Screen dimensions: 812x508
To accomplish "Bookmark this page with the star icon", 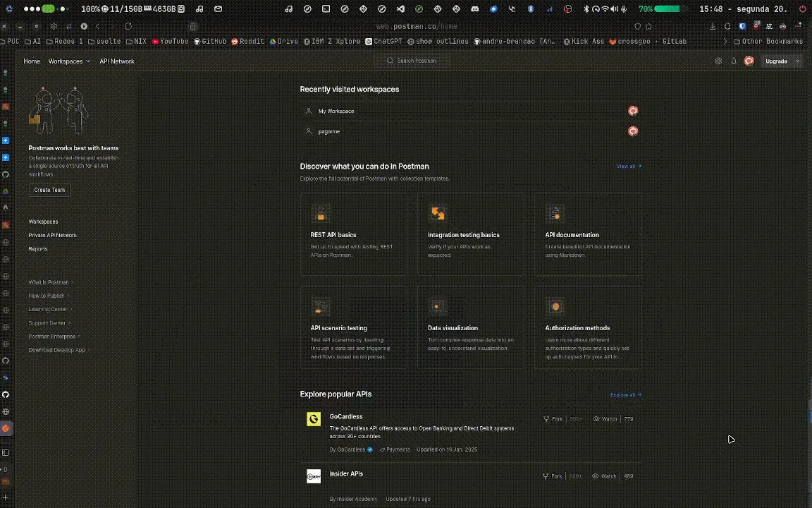I will (649, 26).
